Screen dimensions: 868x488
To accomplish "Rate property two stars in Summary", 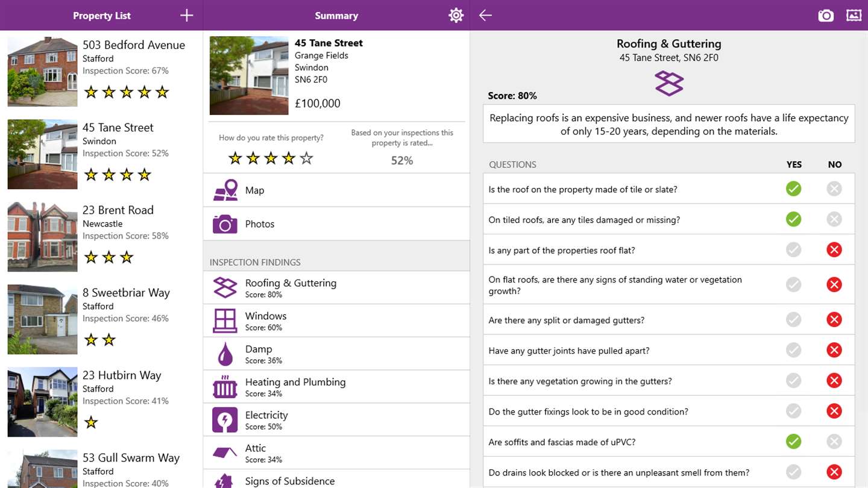I will [x=253, y=158].
